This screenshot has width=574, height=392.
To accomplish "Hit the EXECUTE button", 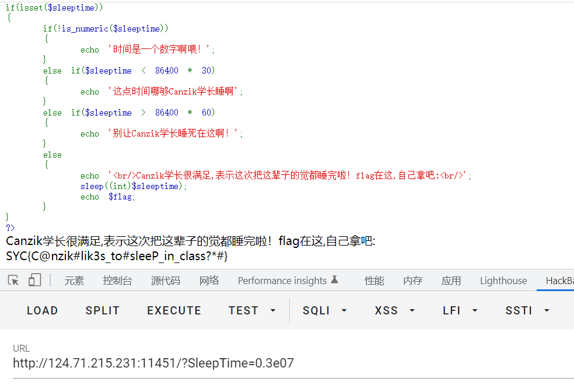I will (174, 310).
